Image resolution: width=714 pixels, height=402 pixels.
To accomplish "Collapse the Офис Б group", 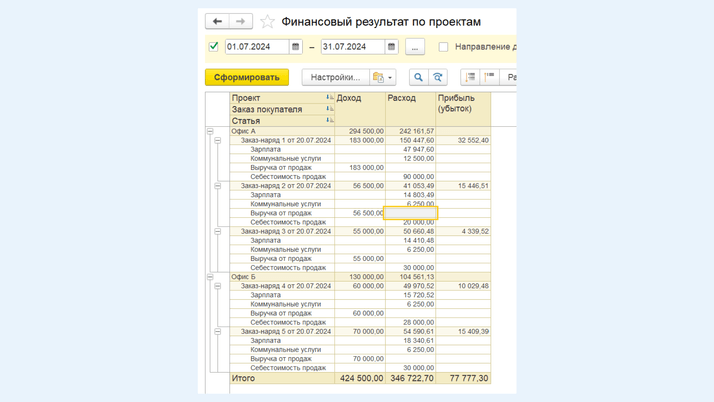I will [210, 277].
